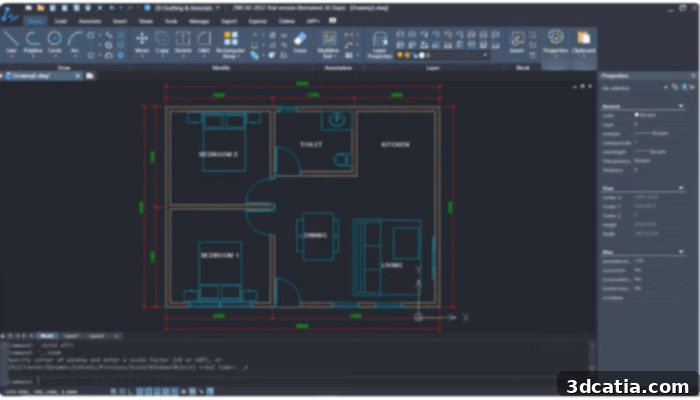Select the Model layout tab

46,336
